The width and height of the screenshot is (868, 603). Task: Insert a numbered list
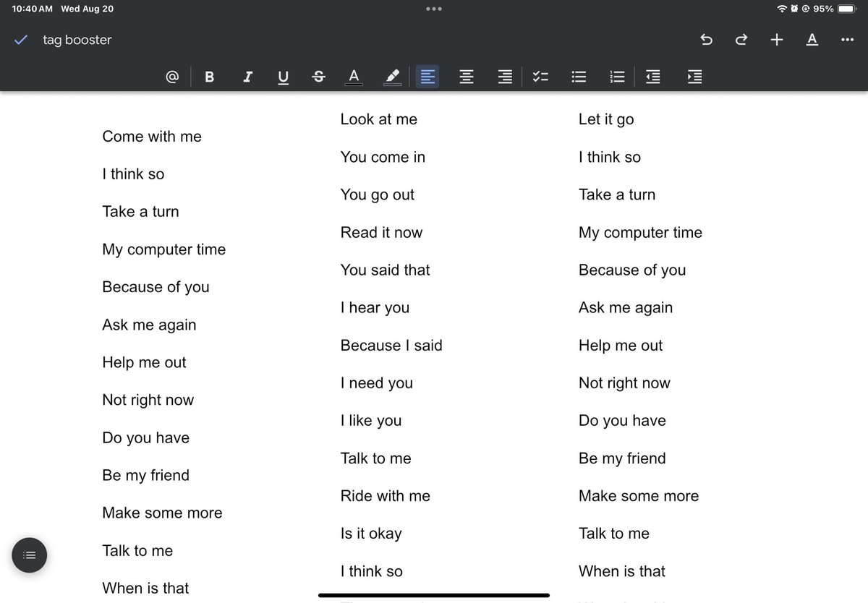617,77
